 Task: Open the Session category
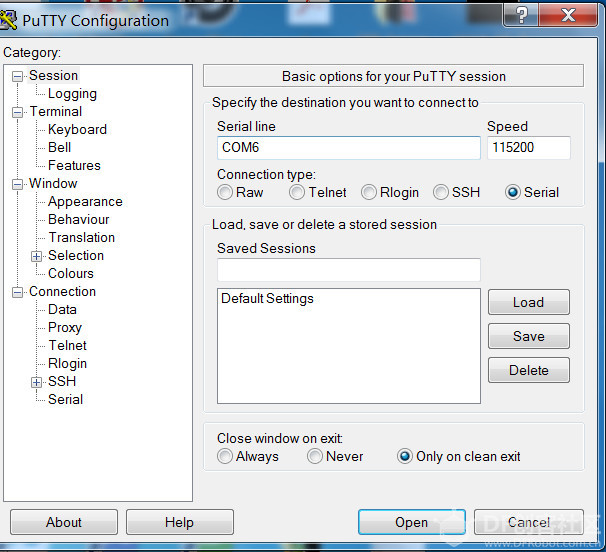pos(53,75)
